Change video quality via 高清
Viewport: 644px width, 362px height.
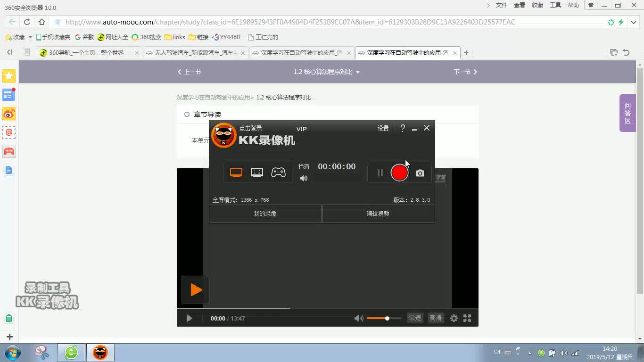coord(436,318)
